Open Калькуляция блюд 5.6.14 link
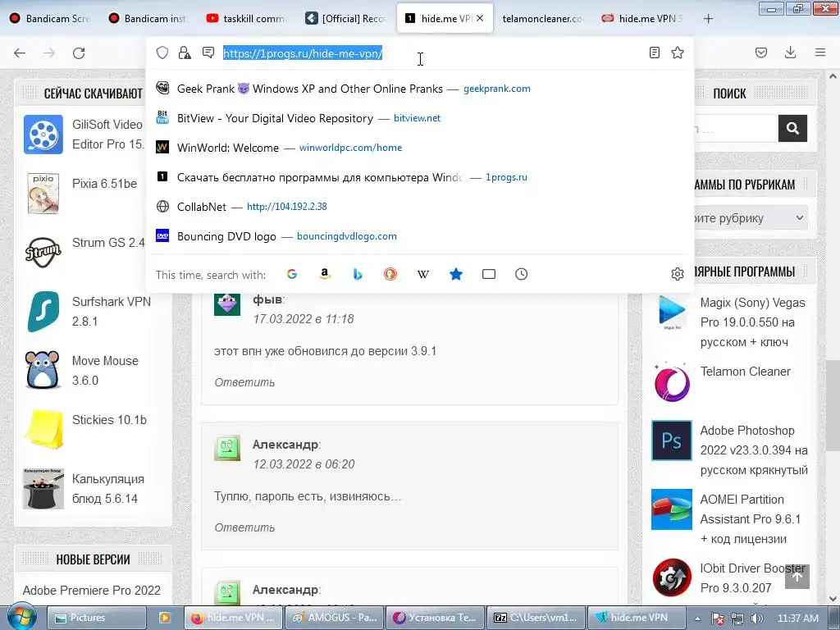This screenshot has height=630, width=840. [107, 489]
